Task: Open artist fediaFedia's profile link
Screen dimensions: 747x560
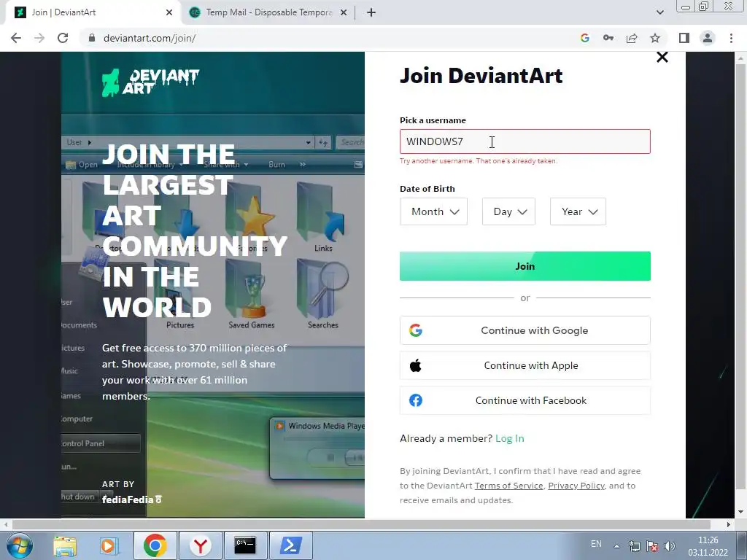Action: 132,499
